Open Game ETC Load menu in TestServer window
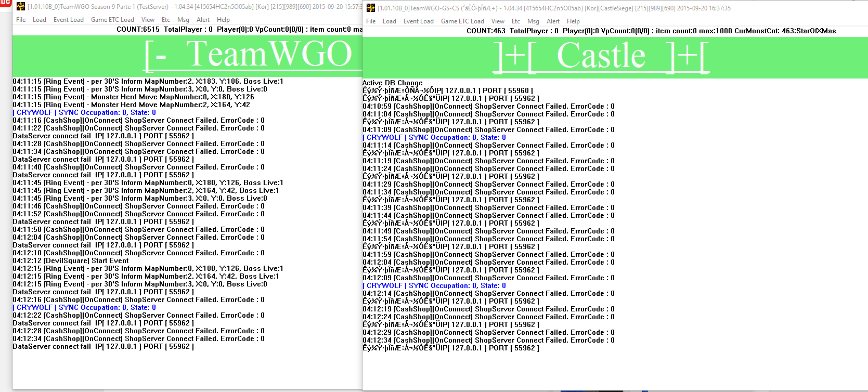Image resolution: width=868 pixels, height=392 pixels. pyautogui.click(x=112, y=20)
